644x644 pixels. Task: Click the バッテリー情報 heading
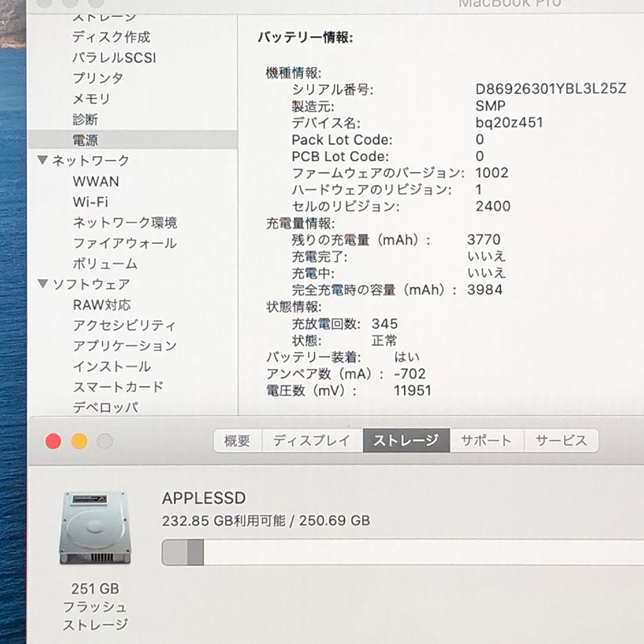(305, 37)
